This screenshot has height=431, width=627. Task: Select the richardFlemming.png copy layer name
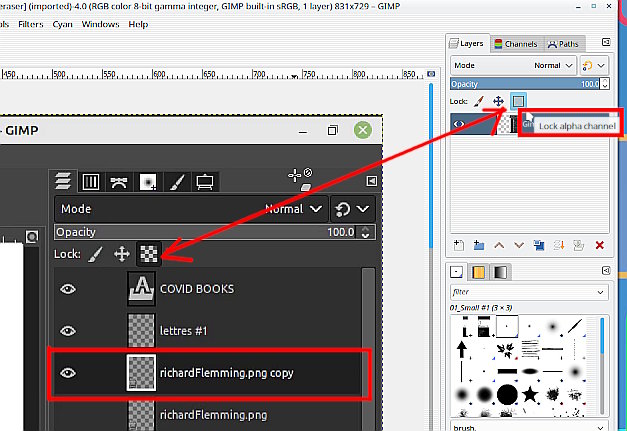coord(227,373)
